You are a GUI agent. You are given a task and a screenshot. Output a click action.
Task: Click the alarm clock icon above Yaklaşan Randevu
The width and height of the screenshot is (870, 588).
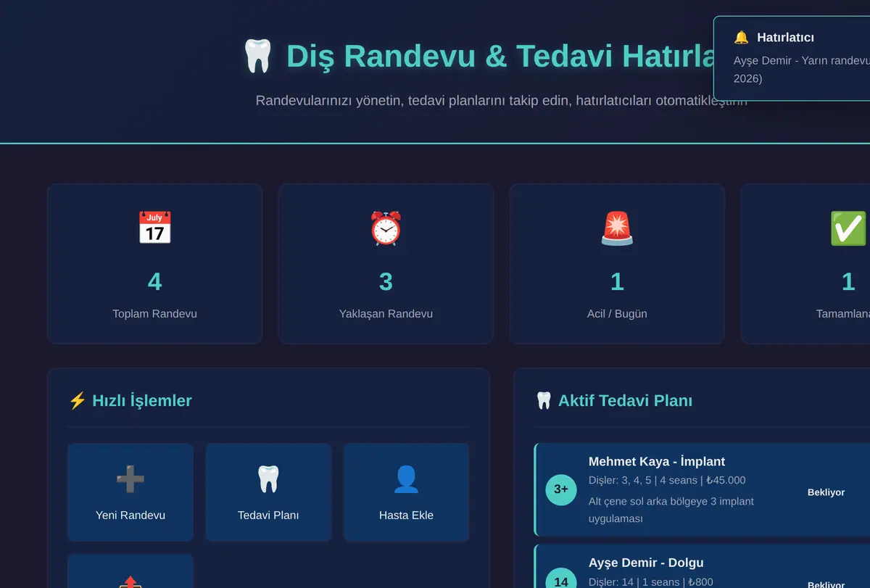(386, 228)
